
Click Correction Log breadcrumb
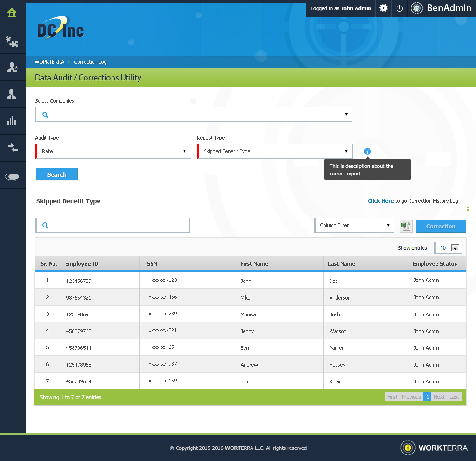click(x=90, y=62)
